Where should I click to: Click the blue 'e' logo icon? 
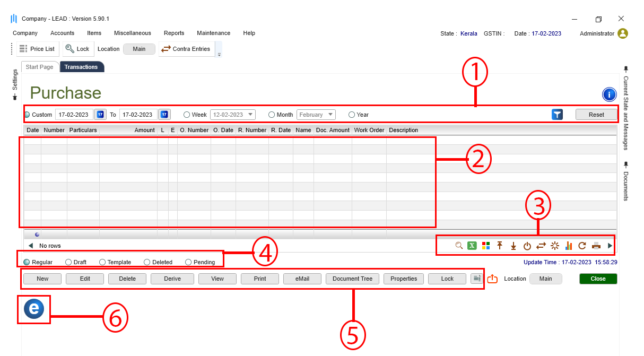pyautogui.click(x=34, y=309)
